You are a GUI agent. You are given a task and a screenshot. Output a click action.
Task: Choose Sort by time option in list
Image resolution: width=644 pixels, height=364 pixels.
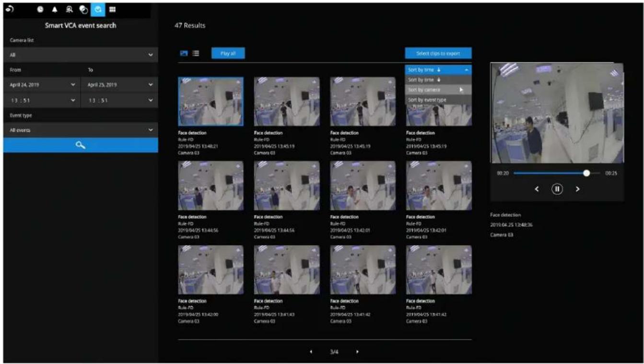coord(438,80)
